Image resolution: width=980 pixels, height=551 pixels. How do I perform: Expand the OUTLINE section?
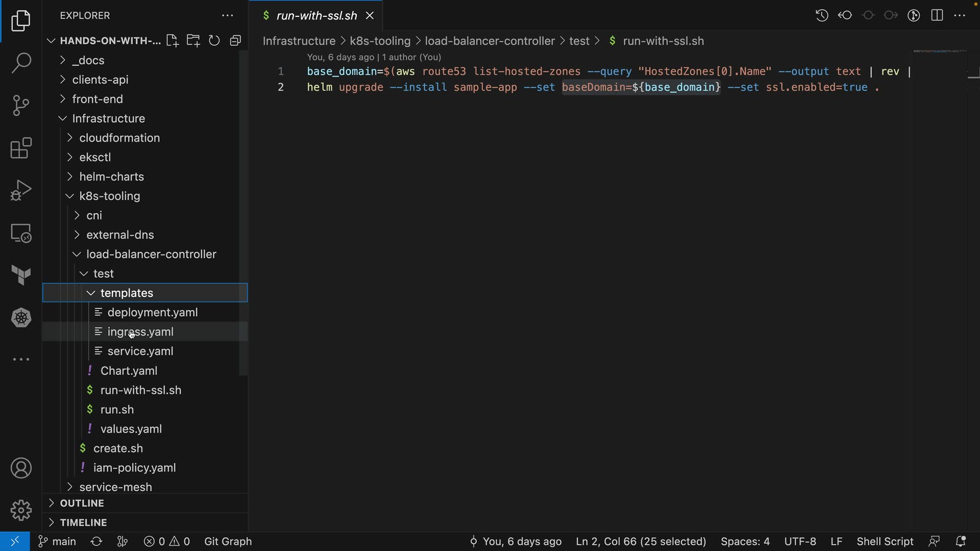(x=82, y=503)
